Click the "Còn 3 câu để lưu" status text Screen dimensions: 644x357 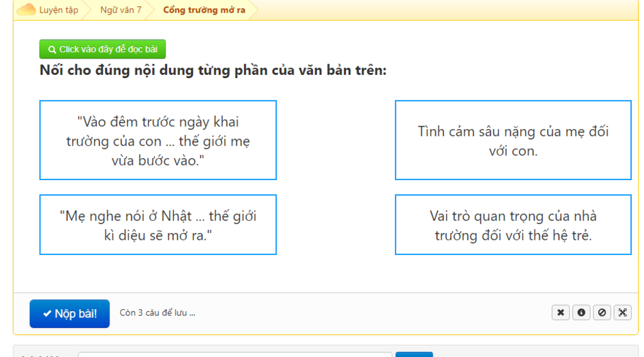157,312
